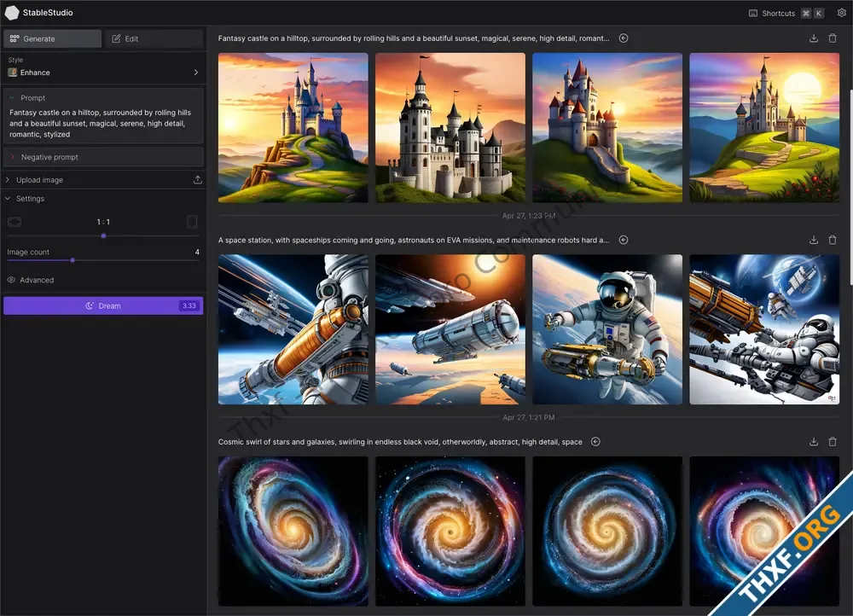Open the second cosmic swirl galaxy image
The width and height of the screenshot is (853, 616).
tap(450, 532)
